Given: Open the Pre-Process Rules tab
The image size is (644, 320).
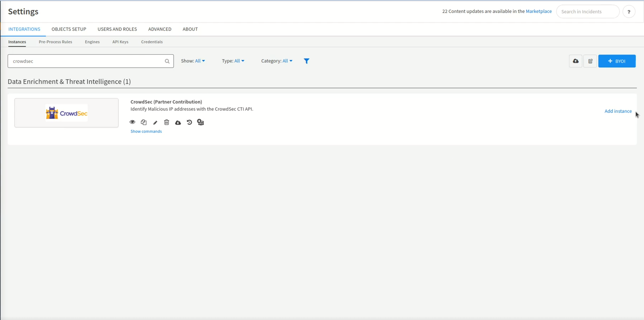Looking at the screenshot, I should (55, 42).
